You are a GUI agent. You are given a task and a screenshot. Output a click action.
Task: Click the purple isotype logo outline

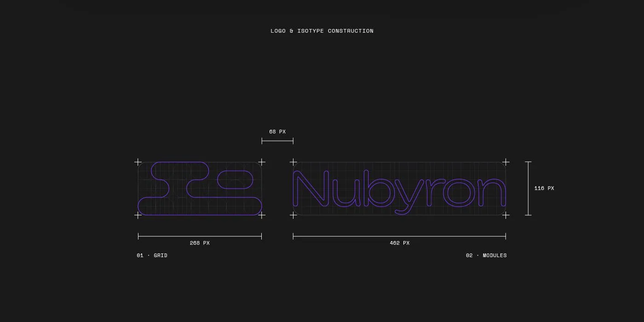click(x=200, y=188)
